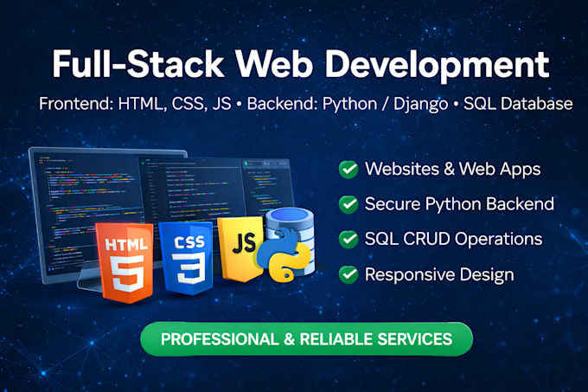The image size is (588, 392).
Task: Click the Secure Python Backend text
Action: pos(459,204)
